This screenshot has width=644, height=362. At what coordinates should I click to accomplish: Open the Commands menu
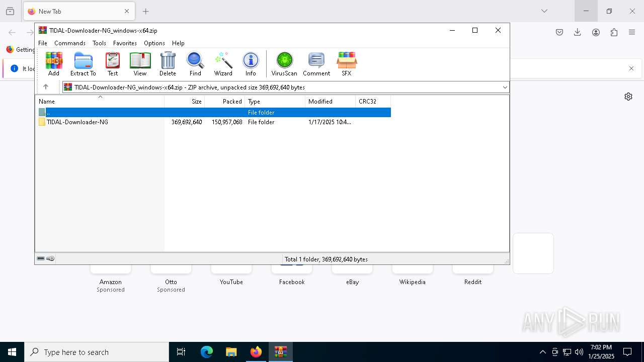pos(70,43)
